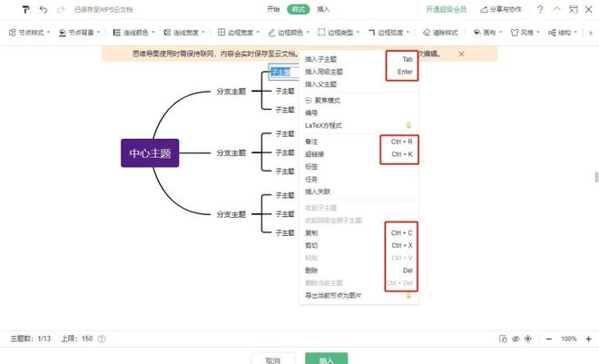Switch to the 插入 tab

[x=323, y=9]
